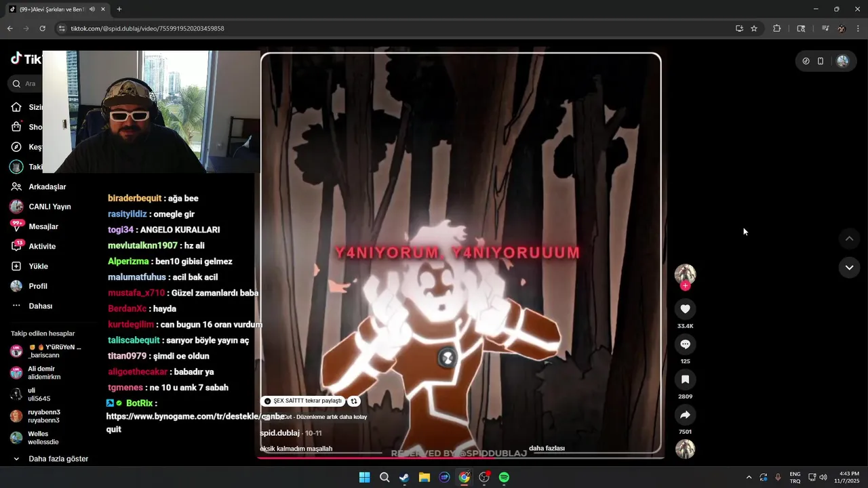Click the microphone icon in the system tray

778,477
